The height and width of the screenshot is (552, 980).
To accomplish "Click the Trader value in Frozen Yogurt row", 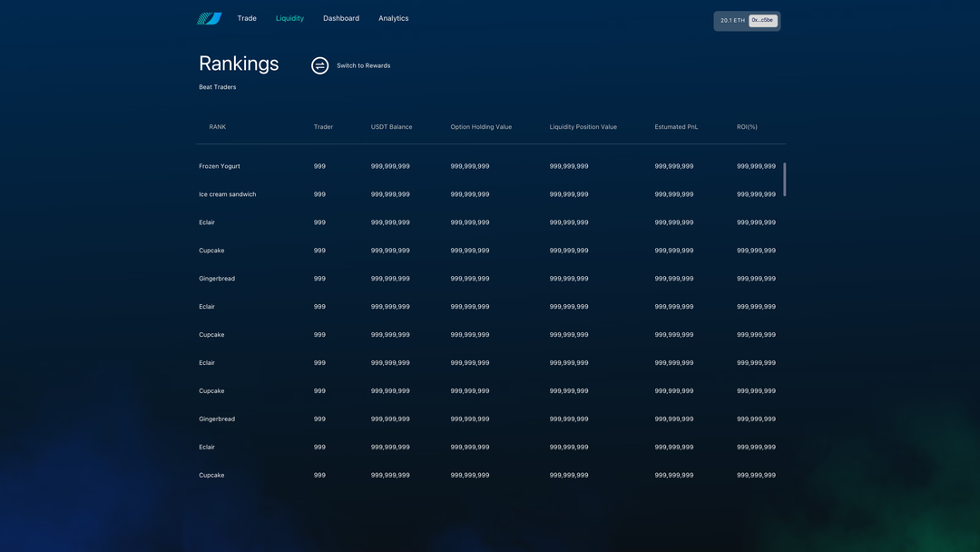I will pyautogui.click(x=319, y=166).
